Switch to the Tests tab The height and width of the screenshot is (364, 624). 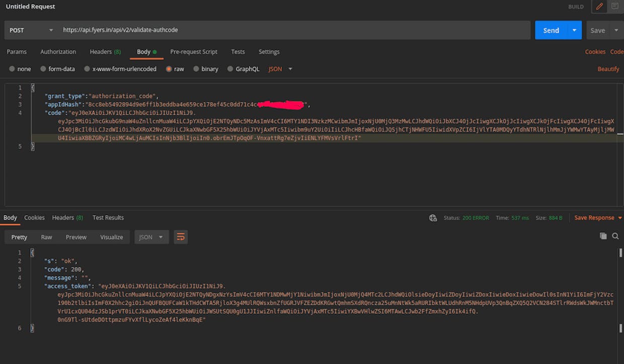(x=238, y=52)
